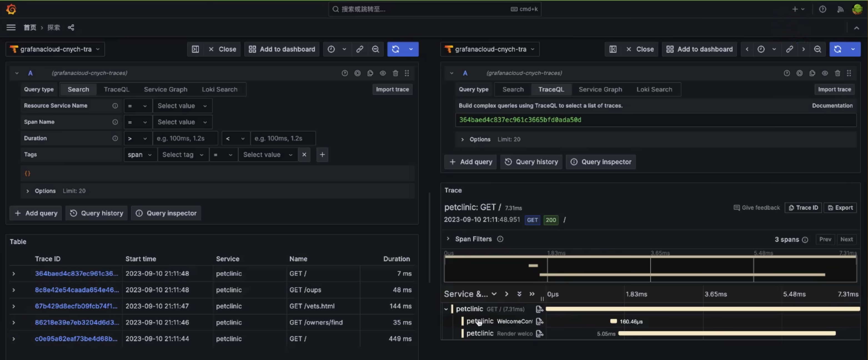Copy shortened link in left pane toolbar
The height and width of the screenshot is (360, 868).
360,49
